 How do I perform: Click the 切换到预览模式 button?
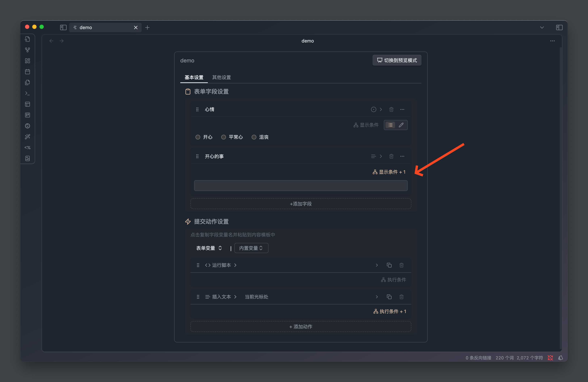coord(397,60)
